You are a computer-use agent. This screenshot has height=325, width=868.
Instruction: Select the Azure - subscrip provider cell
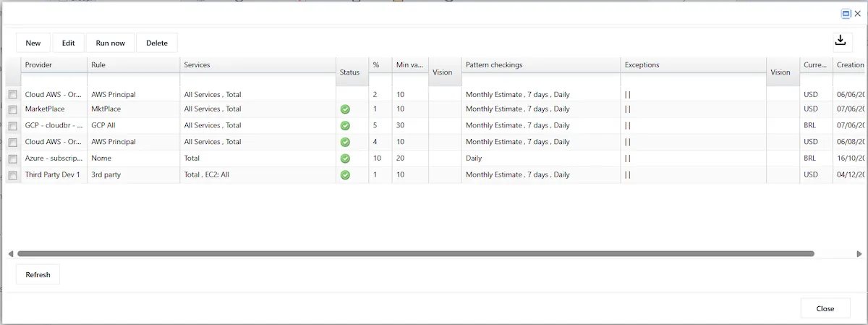click(x=54, y=159)
